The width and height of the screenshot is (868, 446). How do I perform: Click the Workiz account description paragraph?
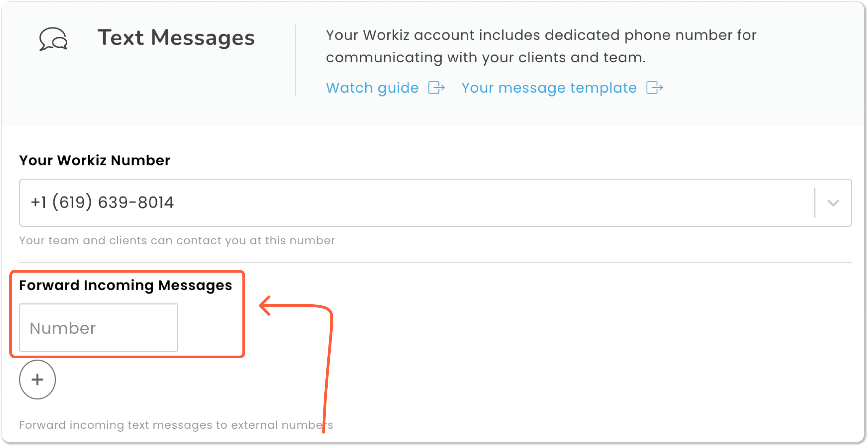[x=541, y=46]
